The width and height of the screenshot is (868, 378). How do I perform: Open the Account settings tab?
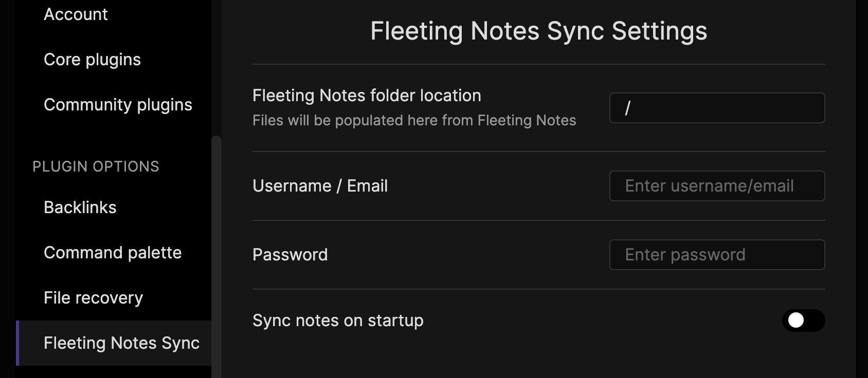[76, 14]
